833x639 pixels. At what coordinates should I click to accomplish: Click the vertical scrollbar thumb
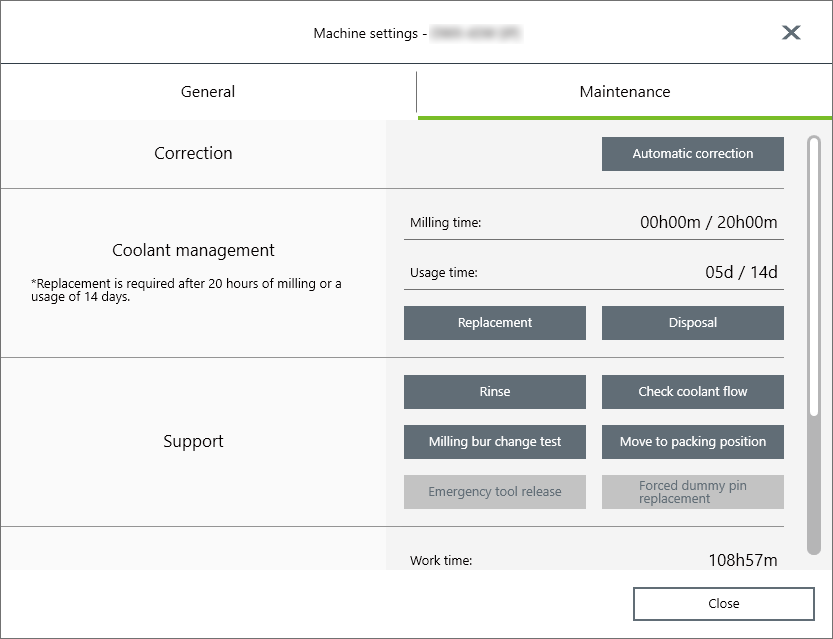click(x=813, y=276)
